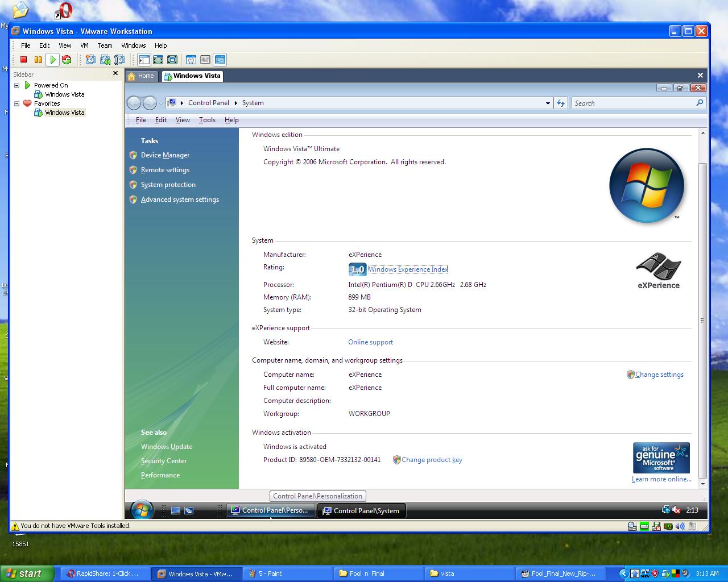Open the address bar history dropdown arrow
The width and height of the screenshot is (728, 582).
pyautogui.click(x=548, y=103)
